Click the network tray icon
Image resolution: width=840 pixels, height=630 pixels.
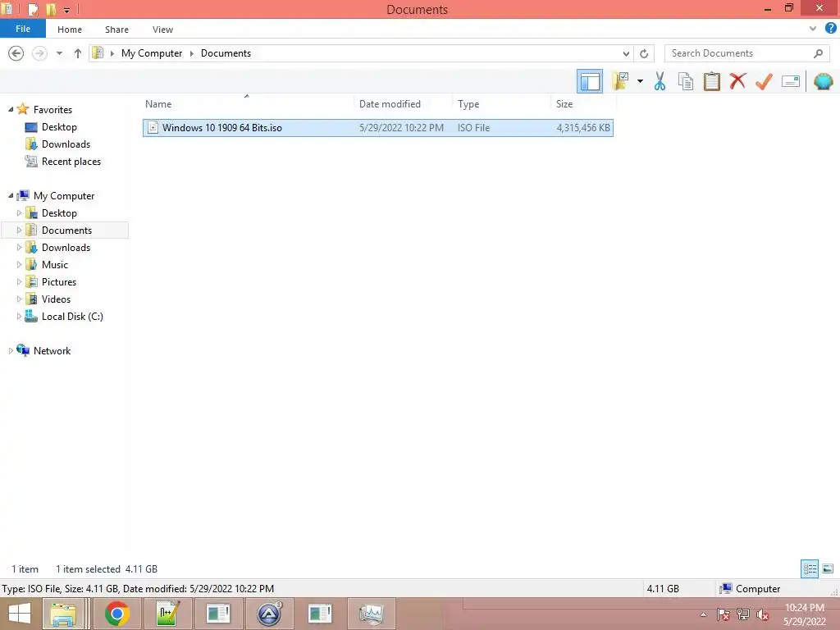coord(743,614)
